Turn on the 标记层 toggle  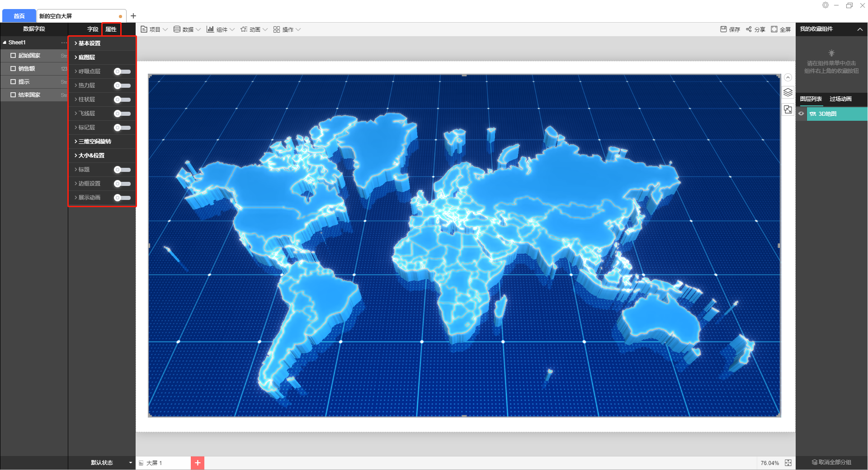(x=122, y=128)
